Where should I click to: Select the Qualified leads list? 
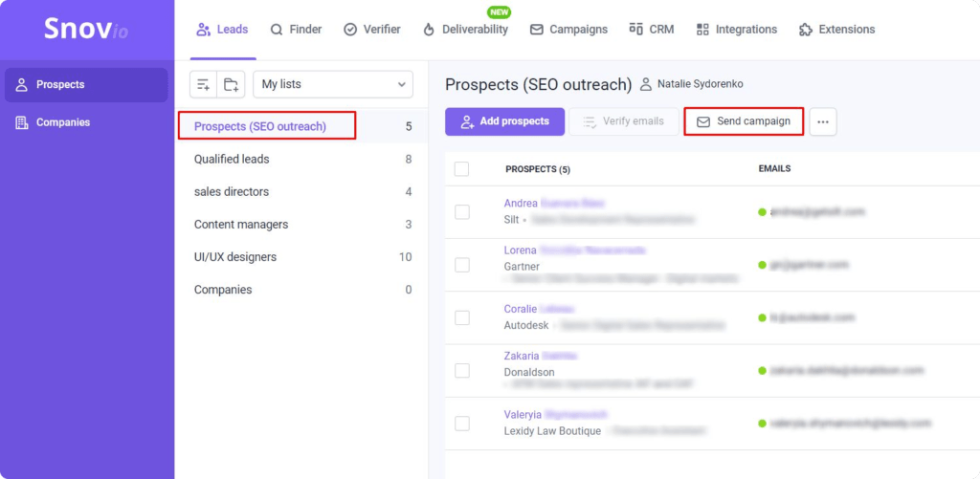302,160
